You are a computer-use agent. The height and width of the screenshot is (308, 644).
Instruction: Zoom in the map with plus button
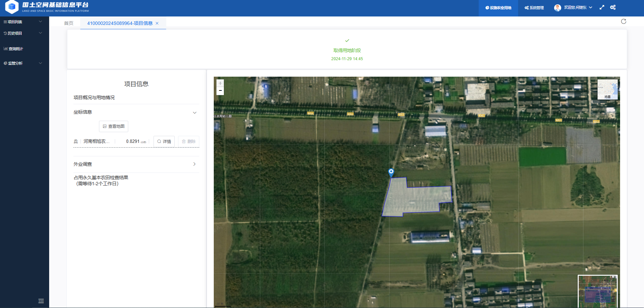point(220,83)
